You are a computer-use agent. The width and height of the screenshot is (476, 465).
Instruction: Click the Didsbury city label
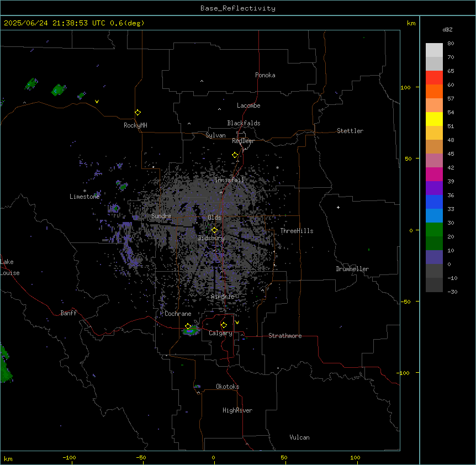coord(211,238)
